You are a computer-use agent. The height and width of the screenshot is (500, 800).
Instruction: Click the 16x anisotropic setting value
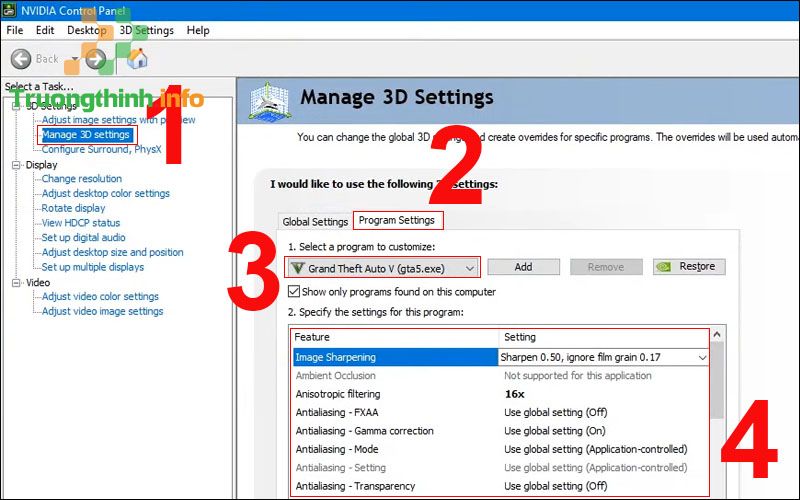pos(515,394)
